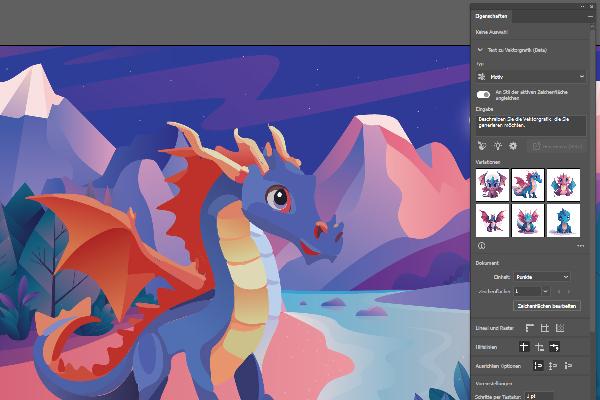Click the third Hilfslinien smart guides icon
Screen dimensions: 600x400
[554, 347]
